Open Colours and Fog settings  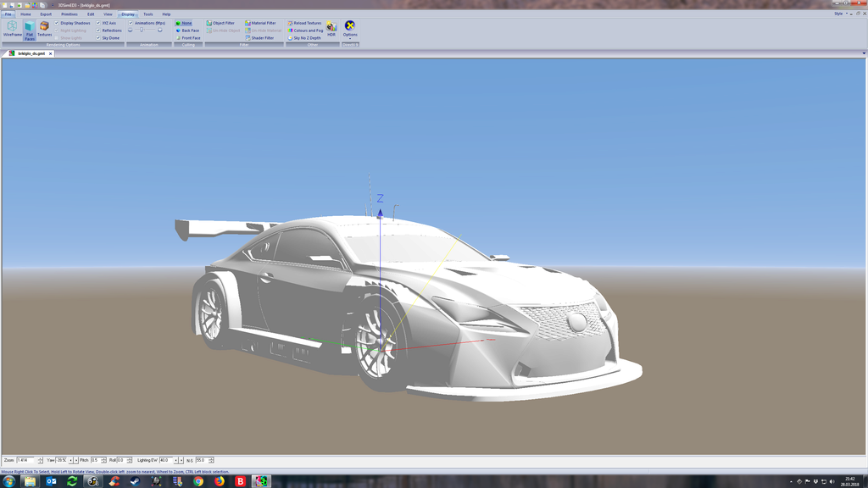pyautogui.click(x=305, y=30)
